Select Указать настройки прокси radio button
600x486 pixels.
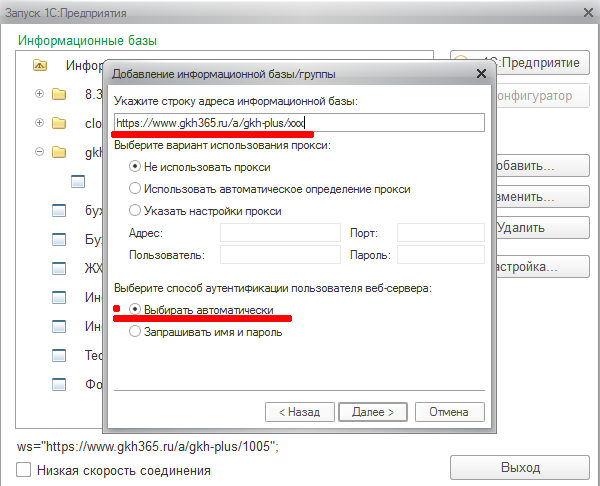(x=135, y=210)
